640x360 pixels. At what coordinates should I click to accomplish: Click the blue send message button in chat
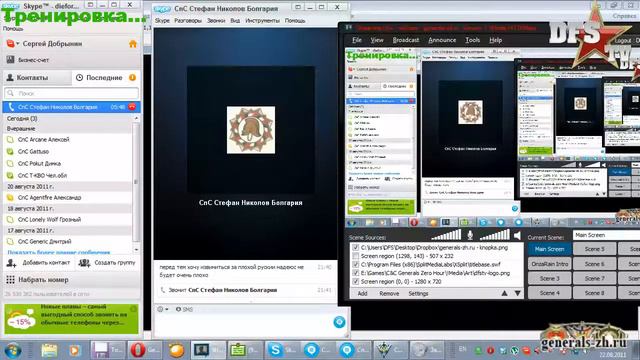pyautogui.click(x=339, y=322)
